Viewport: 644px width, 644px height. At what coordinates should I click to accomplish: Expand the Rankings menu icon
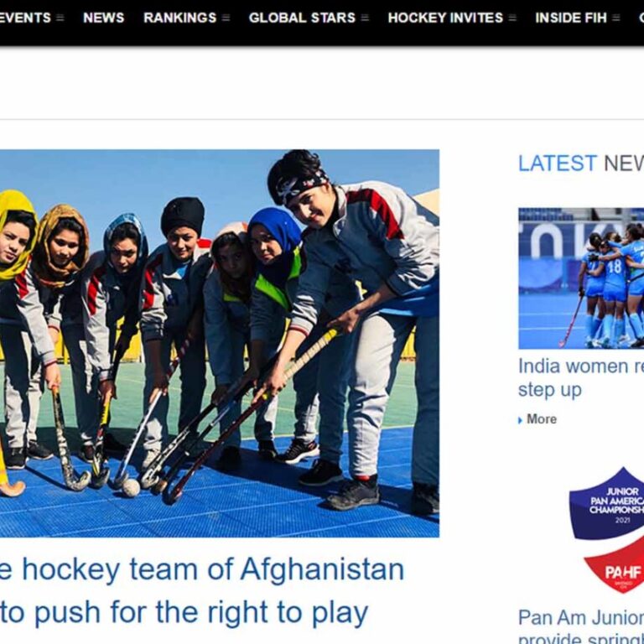click(226, 18)
